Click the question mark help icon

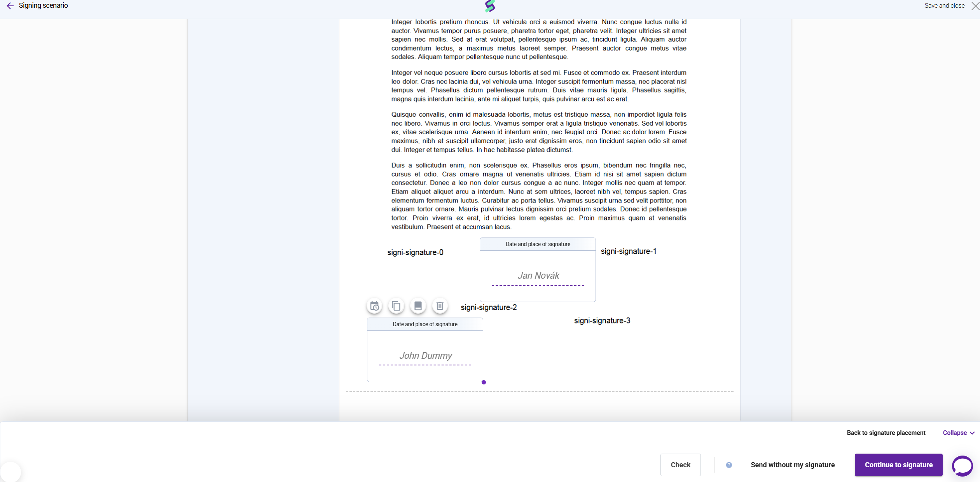[x=729, y=465]
